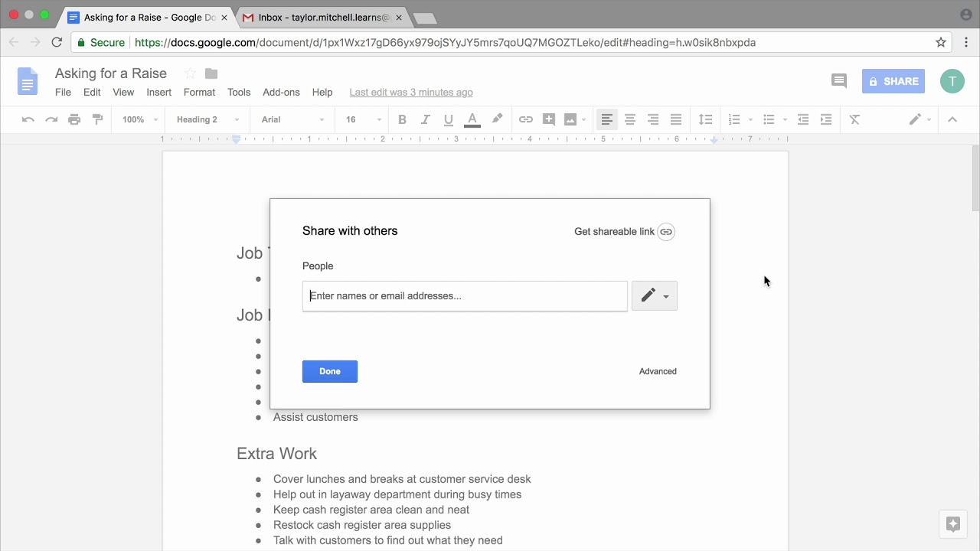Screen dimensions: 980x551
Task: Click the blue SHARE button
Action: [893, 81]
